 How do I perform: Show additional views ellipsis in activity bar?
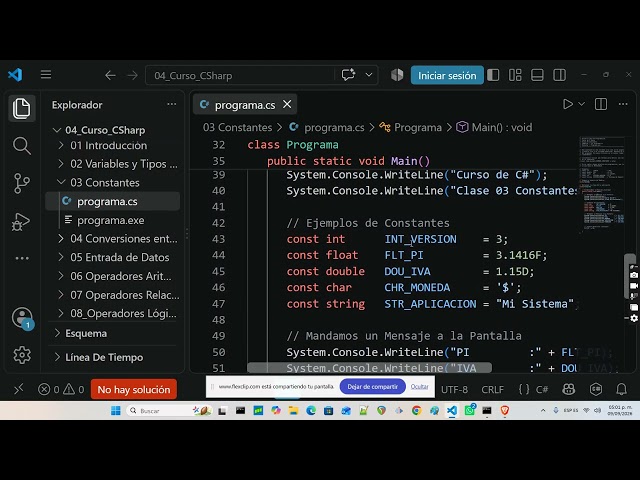click(x=22, y=258)
